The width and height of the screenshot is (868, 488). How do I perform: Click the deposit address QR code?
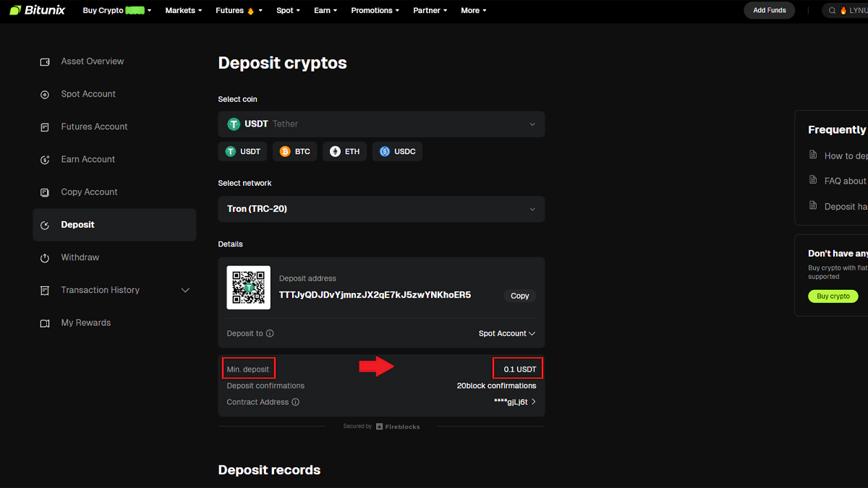tap(248, 288)
